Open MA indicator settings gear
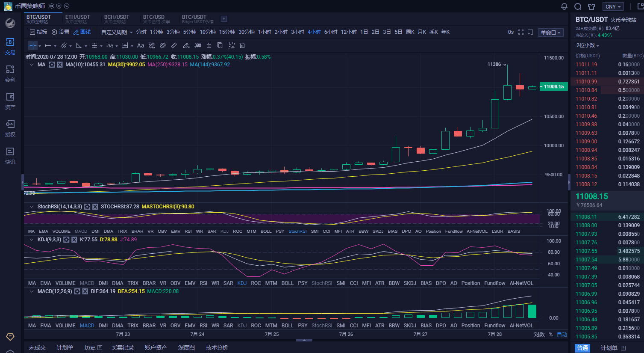The height and width of the screenshot is (353, 644). [x=52, y=65]
